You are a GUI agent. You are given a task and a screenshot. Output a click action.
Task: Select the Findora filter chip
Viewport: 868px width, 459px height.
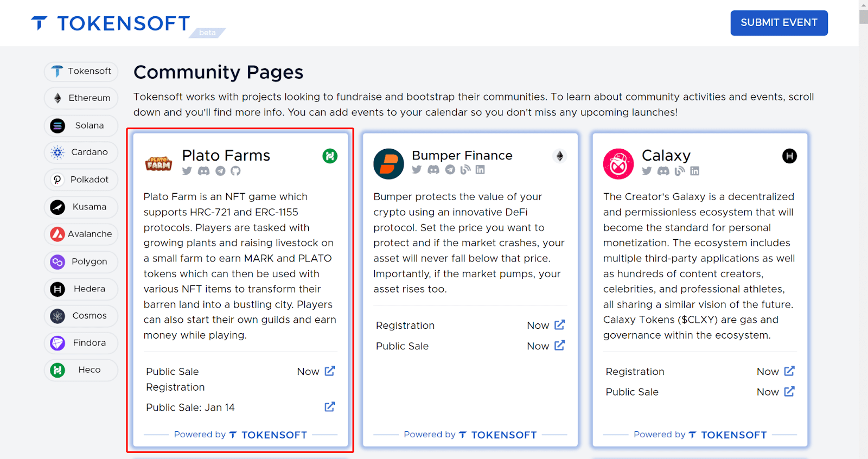[81, 343]
